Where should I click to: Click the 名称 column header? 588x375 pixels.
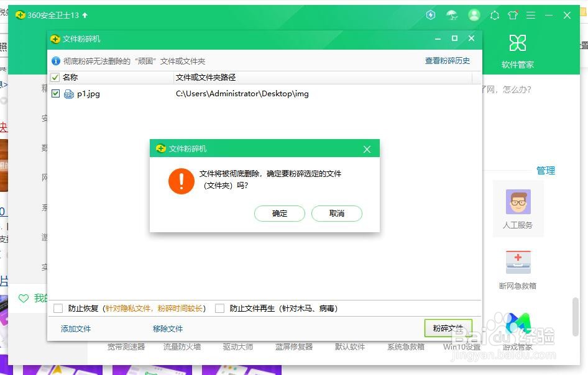pos(70,78)
